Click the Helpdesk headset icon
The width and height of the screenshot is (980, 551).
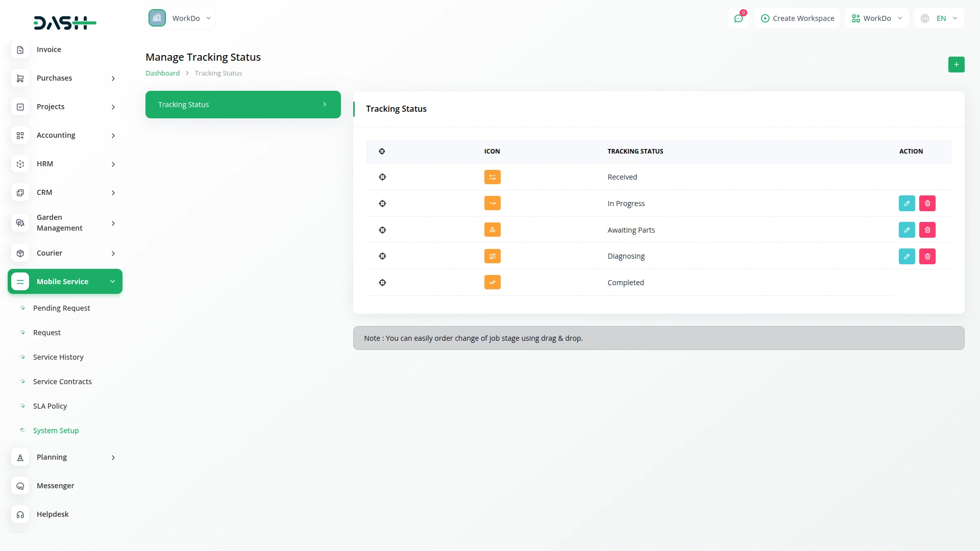click(20, 514)
